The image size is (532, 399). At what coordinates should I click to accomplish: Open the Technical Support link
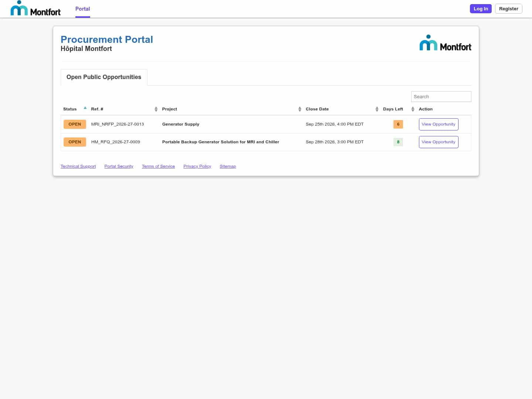78,166
